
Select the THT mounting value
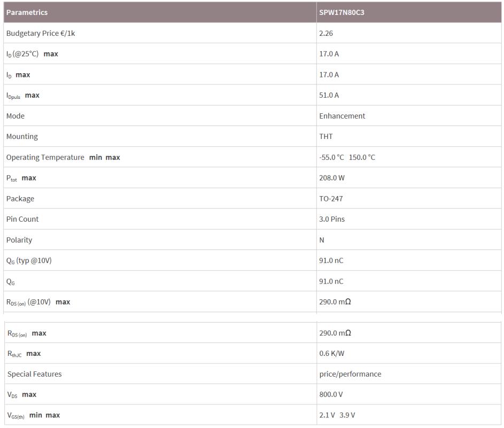(x=326, y=136)
